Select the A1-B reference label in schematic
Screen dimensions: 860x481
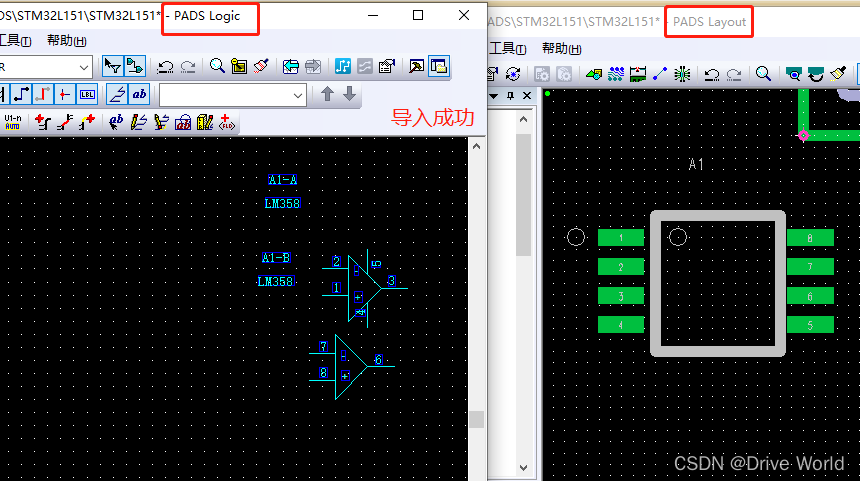pyautogui.click(x=276, y=257)
